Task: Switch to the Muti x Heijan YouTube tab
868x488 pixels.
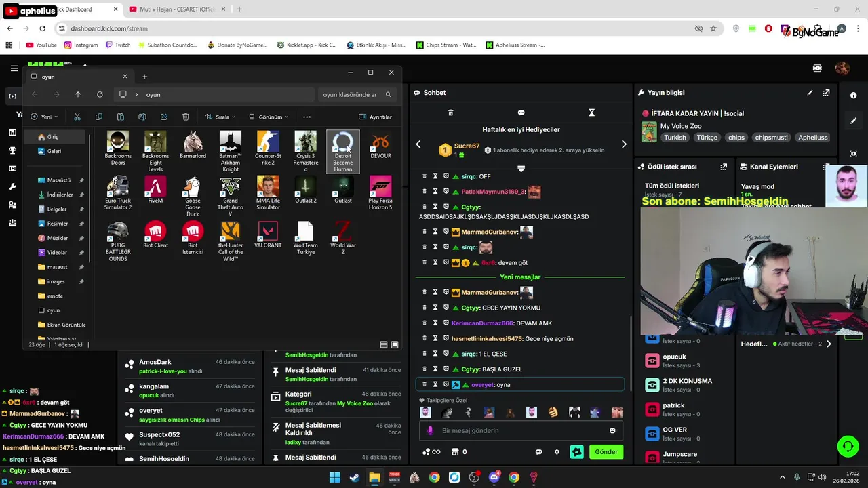Action: [178, 9]
